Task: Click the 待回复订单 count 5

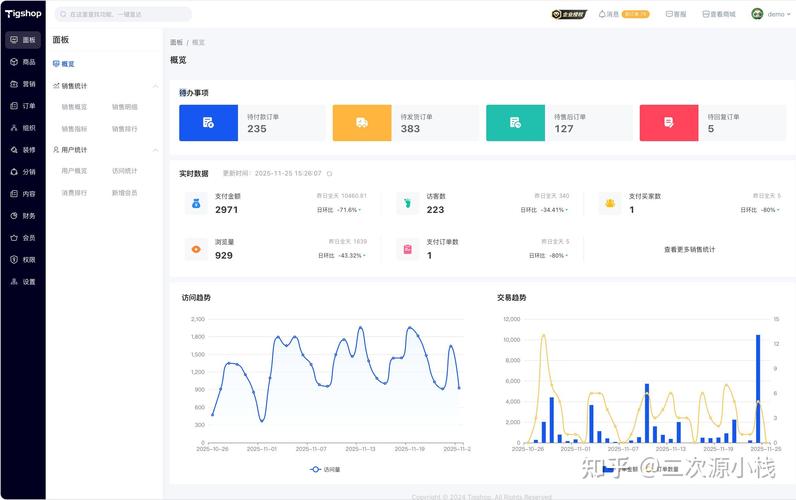Action: point(711,129)
